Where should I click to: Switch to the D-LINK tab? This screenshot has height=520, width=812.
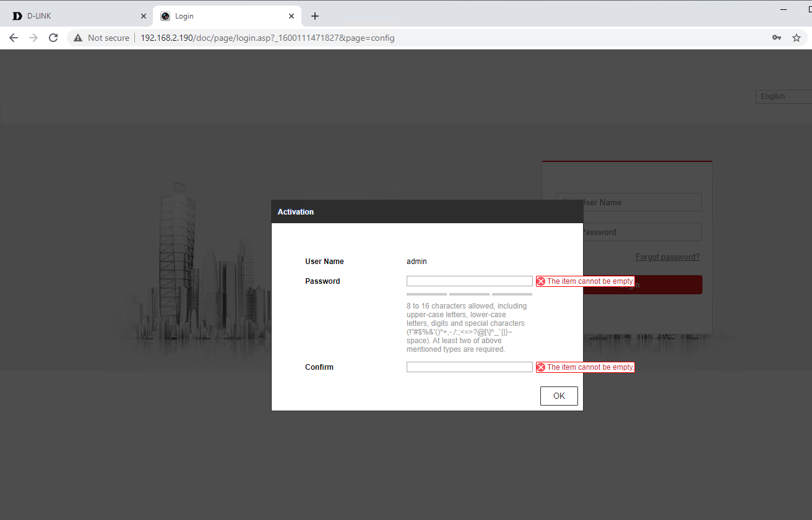click(x=74, y=16)
